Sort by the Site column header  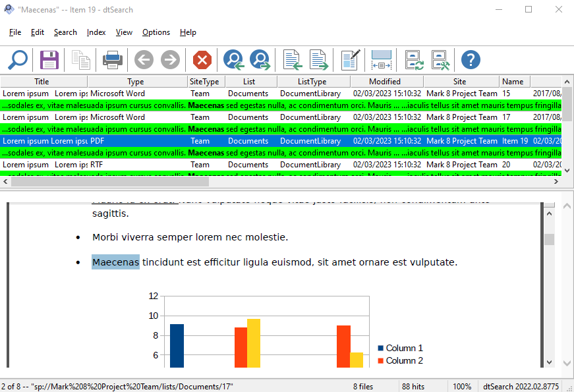(461, 82)
